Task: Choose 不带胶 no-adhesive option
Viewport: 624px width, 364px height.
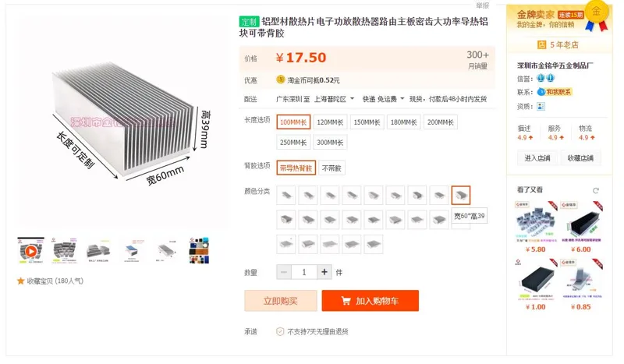Action: click(x=331, y=168)
